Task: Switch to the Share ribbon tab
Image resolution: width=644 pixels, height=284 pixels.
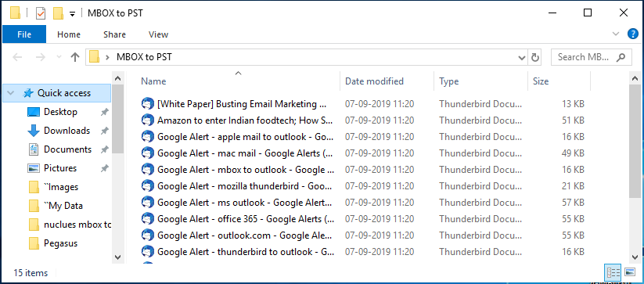Action: [x=114, y=34]
